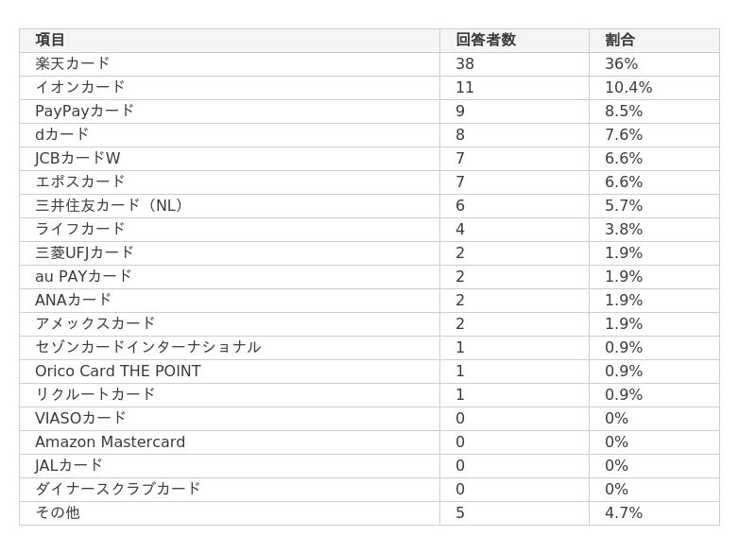Click the Orico Card THE POINT cell
Screen dimensions: 756x554
118,371
